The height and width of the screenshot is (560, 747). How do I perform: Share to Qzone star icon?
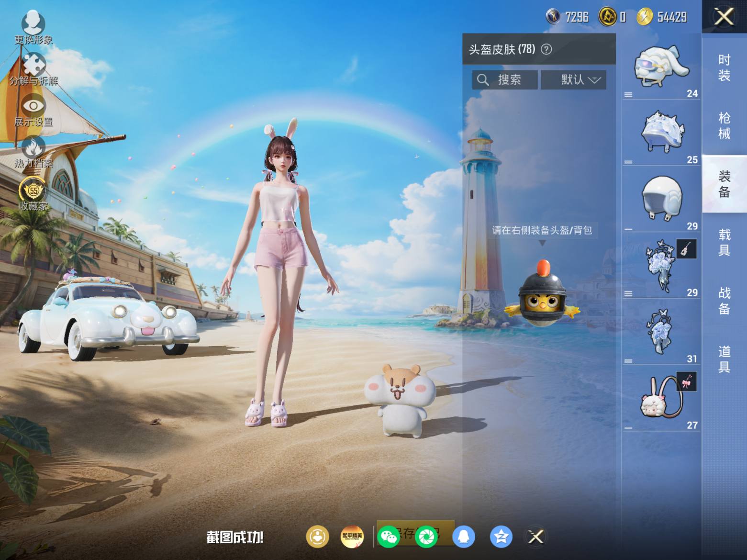[501, 537]
